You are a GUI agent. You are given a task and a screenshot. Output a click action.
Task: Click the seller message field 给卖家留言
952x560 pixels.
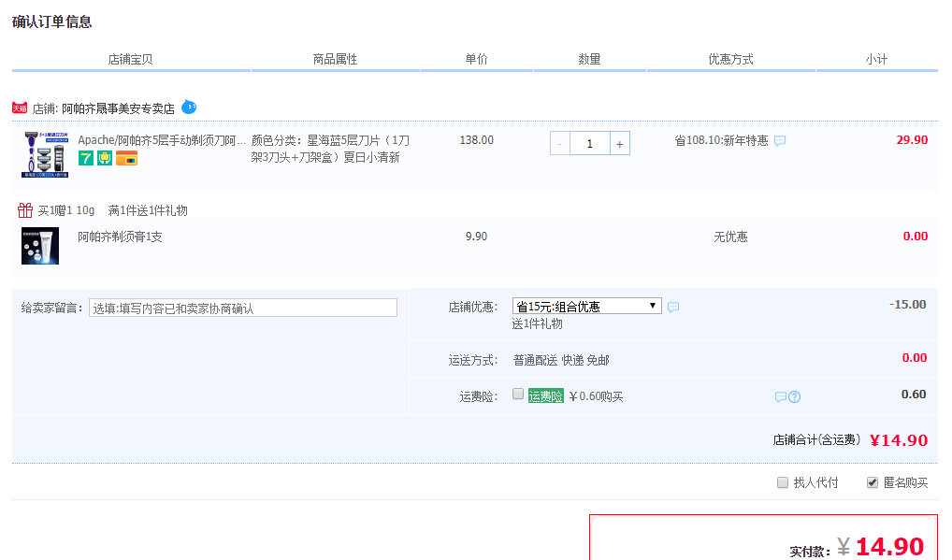click(x=243, y=308)
